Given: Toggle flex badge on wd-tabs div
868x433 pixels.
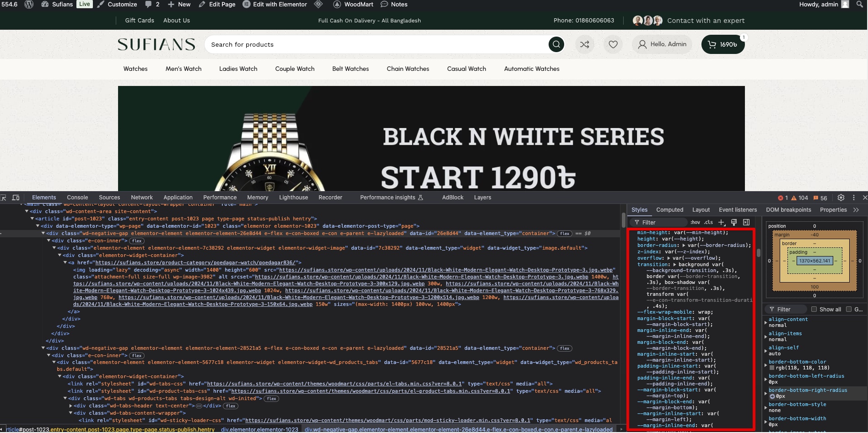Looking at the screenshot, I should [x=271, y=399].
